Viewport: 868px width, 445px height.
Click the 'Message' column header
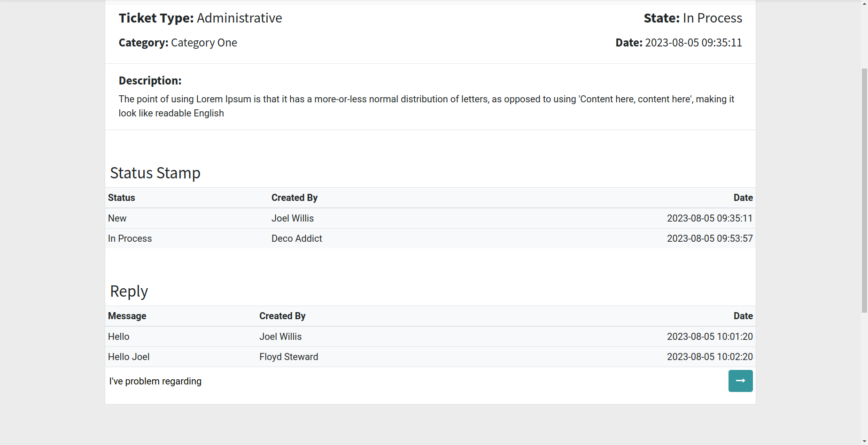[x=127, y=316]
